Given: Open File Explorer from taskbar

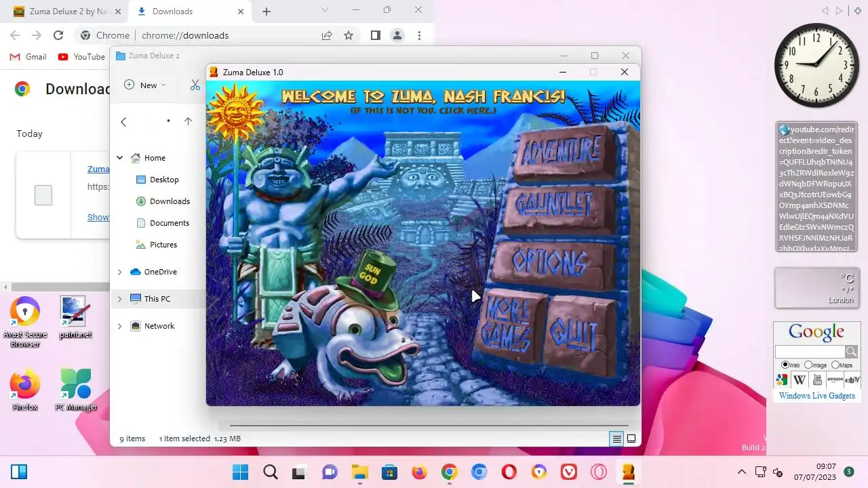Looking at the screenshot, I should 359,472.
